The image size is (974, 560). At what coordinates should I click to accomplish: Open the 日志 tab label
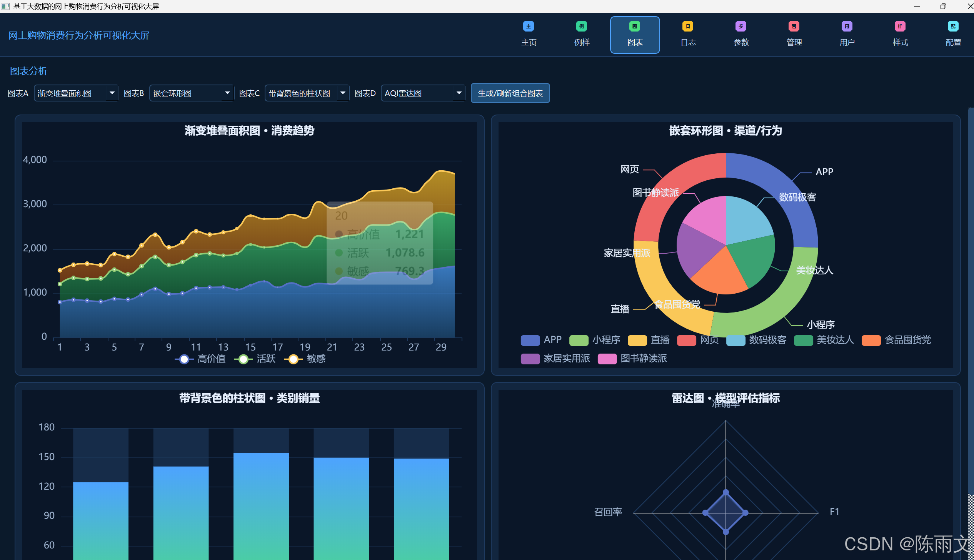tap(688, 42)
